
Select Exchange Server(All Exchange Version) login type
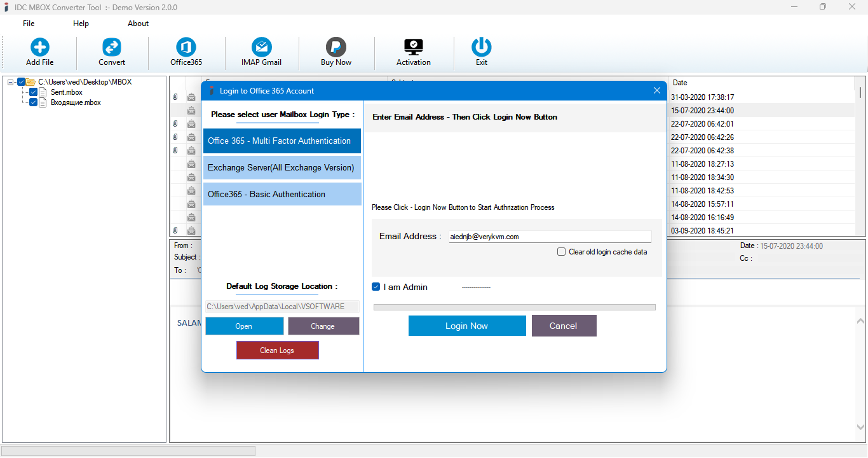[x=282, y=168]
